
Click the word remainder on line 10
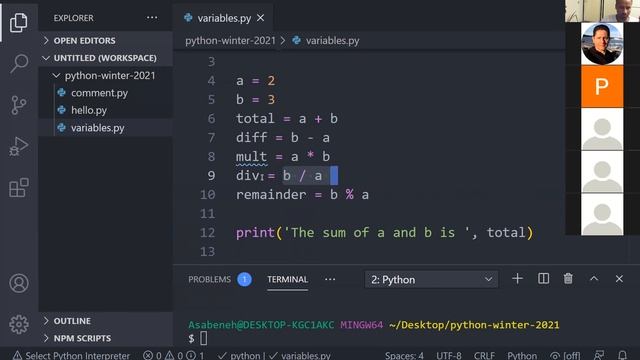tap(271, 195)
